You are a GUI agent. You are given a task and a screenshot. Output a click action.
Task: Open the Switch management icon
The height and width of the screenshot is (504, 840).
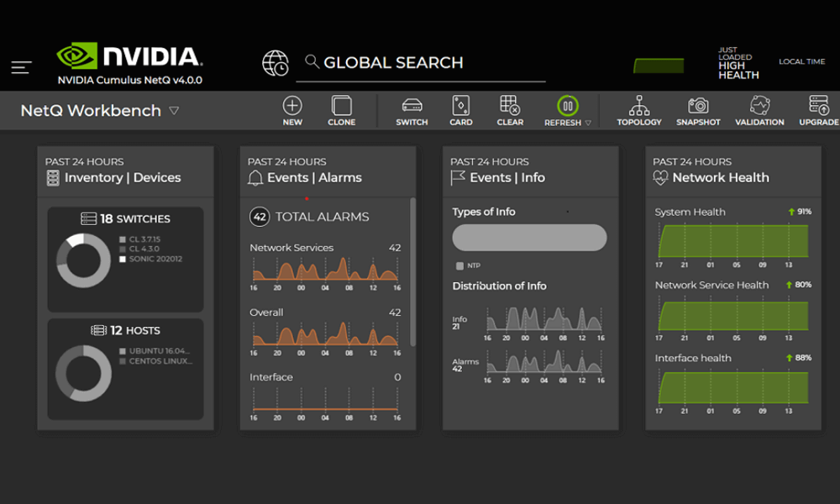point(411,110)
